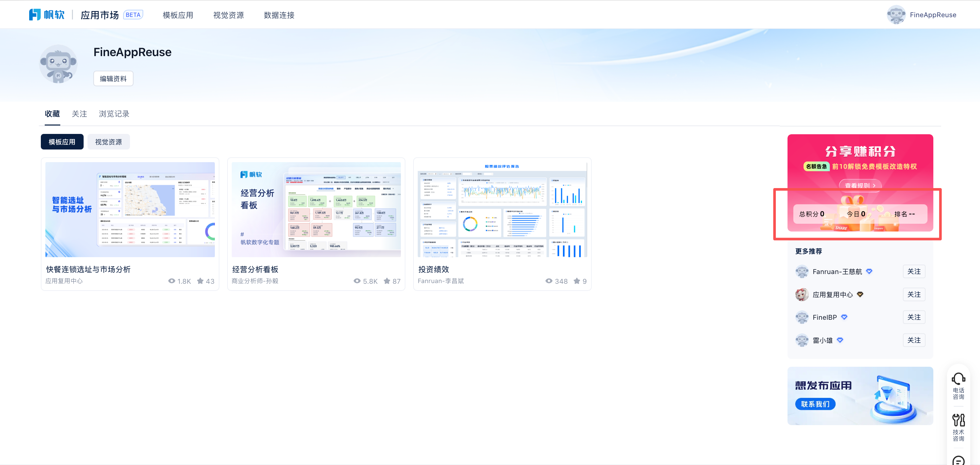Open 数据连接 in top navigation
Screen dimensions: 980x465
pyautogui.click(x=279, y=15)
